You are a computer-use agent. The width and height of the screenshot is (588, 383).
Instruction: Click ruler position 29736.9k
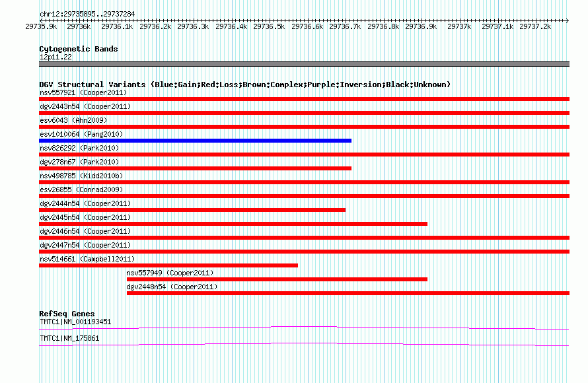point(421,26)
